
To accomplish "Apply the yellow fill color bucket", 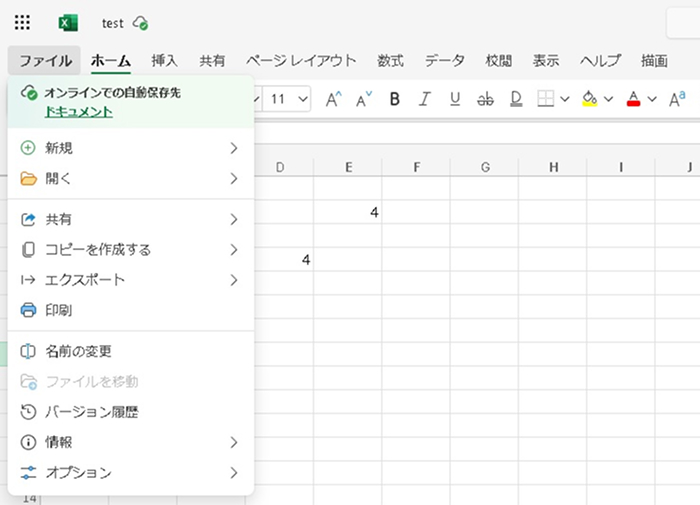I will (x=590, y=99).
